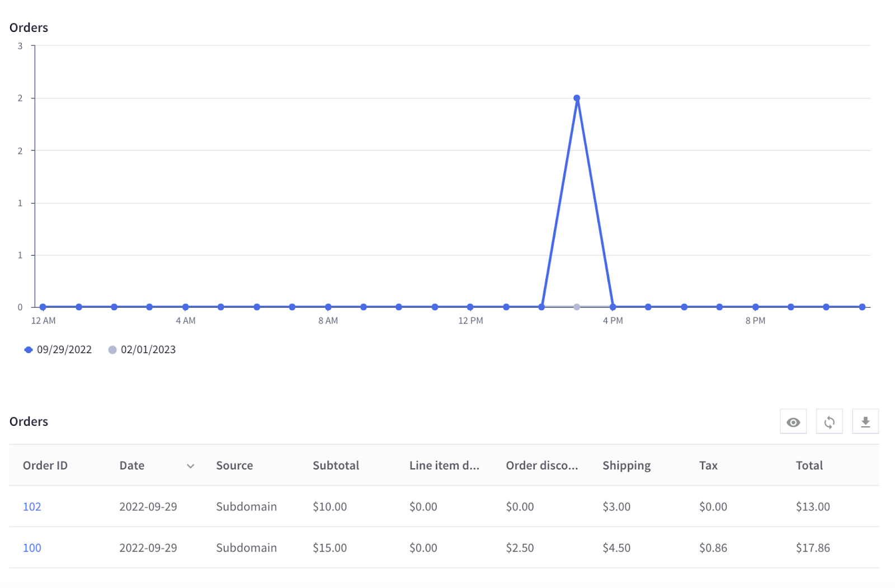Toggle the 09/29/2022 legend series
This screenshot has width=895, height=588.
[x=64, y=350]
